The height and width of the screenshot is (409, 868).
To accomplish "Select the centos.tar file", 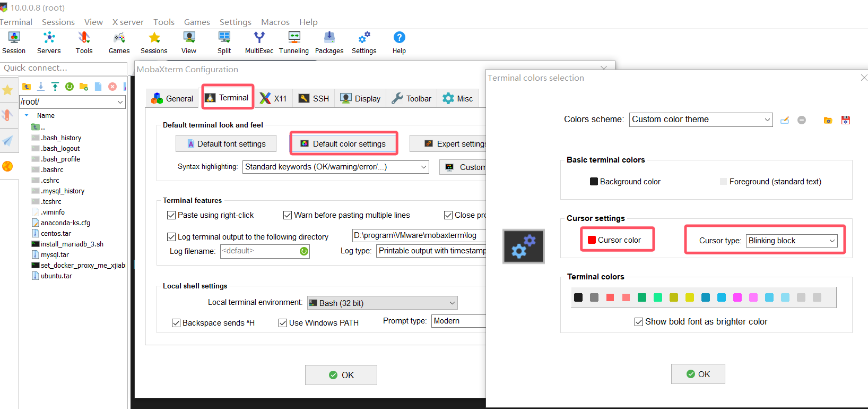I will 56,233.
